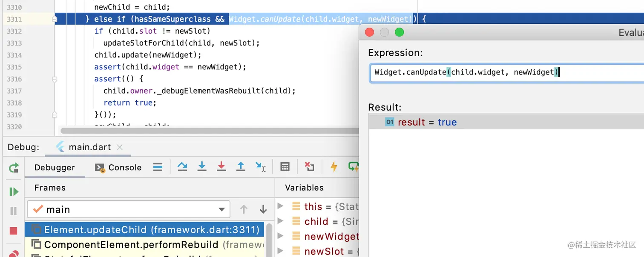Click line number 3310 in gutter
Screen dimensions: 644x257
(x=14, y=7)
